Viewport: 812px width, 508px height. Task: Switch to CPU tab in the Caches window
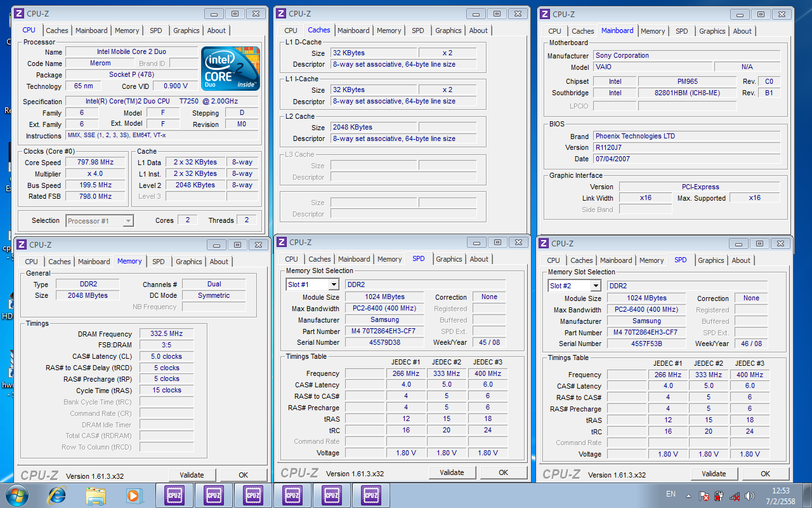[291, 30]
